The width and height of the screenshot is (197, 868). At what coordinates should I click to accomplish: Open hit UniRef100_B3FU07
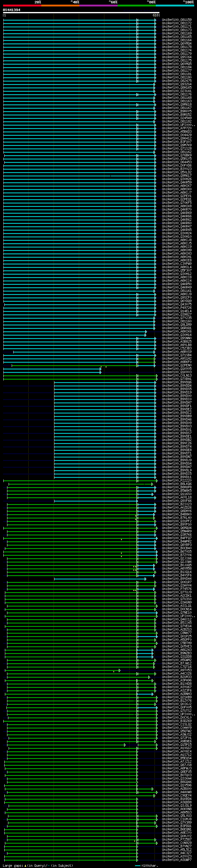(177, 142)
